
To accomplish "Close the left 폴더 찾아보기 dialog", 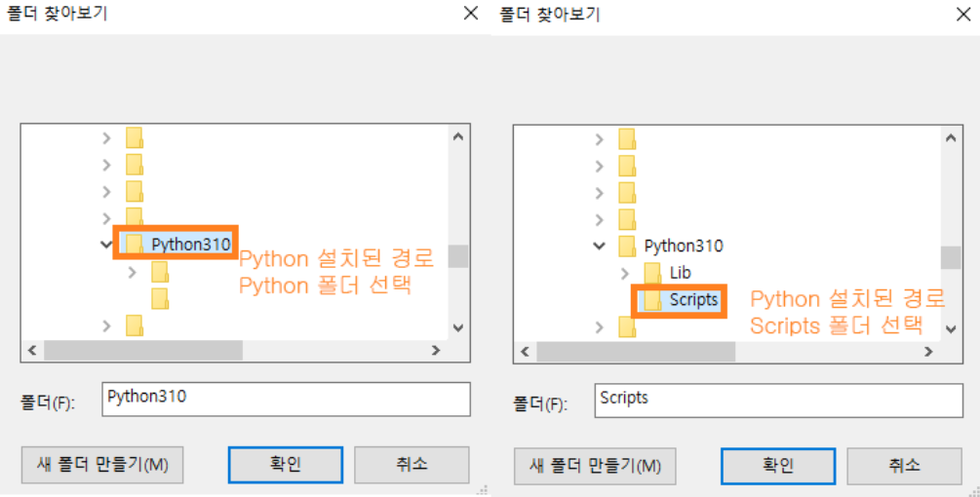I will (x=471, y=13).
